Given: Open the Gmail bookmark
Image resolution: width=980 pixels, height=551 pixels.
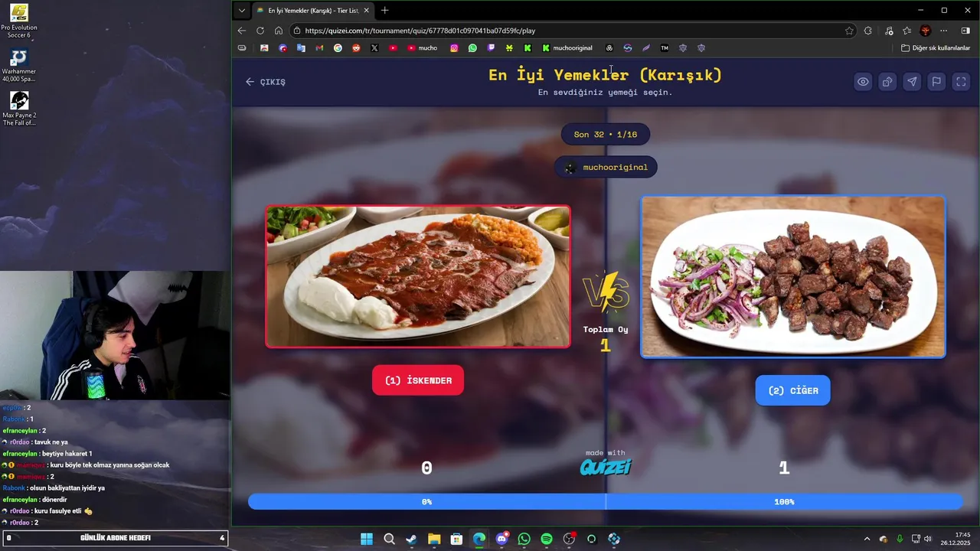Looking at the screenshot, I should click(x=319, y=47).
